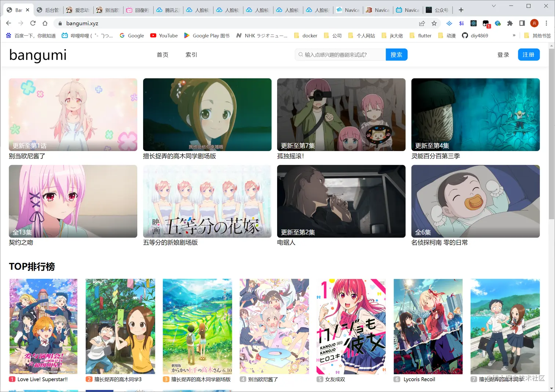Open the Google bookmark
The height and width of the screenshot is (392, 555).
pyautogui.click(x=132, y=36)
